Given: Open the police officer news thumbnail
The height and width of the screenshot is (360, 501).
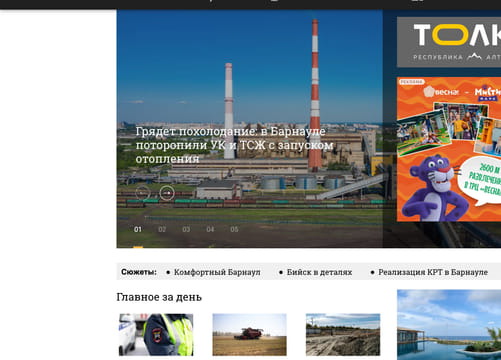Looking at the screenshot, I should [156, 334].
